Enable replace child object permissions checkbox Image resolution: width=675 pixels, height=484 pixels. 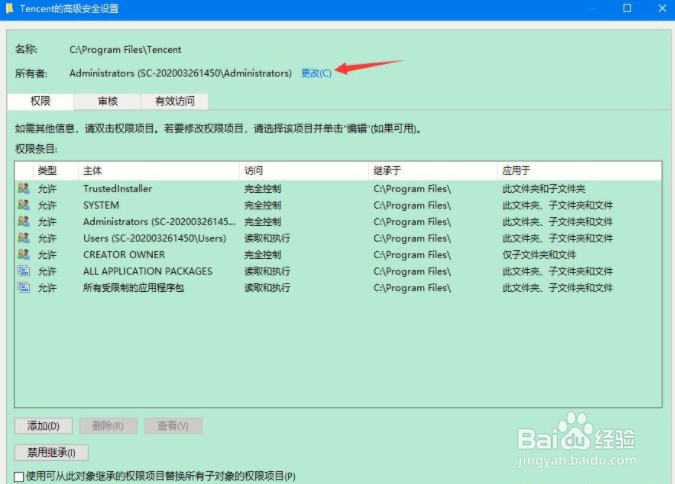[19, 477]
